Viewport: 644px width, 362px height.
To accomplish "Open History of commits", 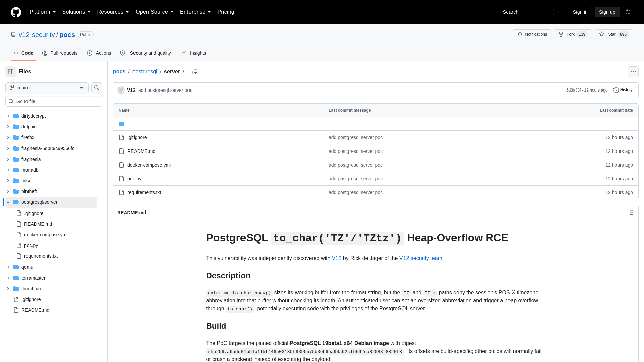I will click(623, 90).
